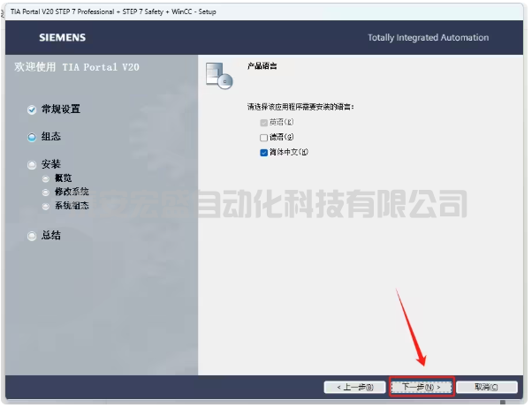Uncheck the 简体中文(H) language checkbox
This screenshot has height=408, width=532.
[x=263, y=152]
